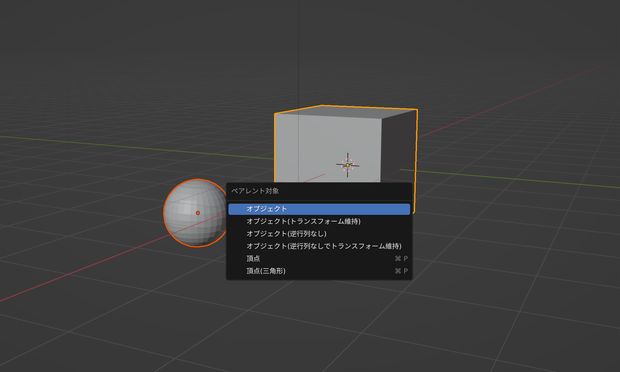Click the cube's top face
Image resolution: width=620 pixels, height=372 pixels.
point(344,111)
